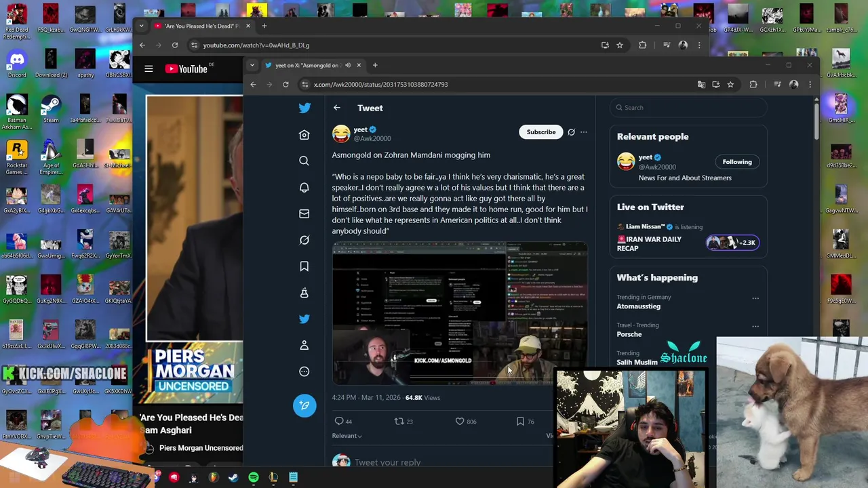Open YouTube hamburger guide menu
Viewport: 868px width, 488px height.
[149, 68]
